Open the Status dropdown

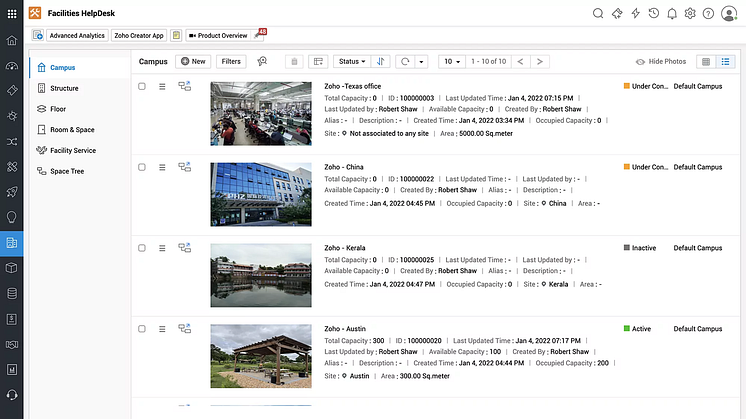pyautogui.click(x=350, y=61)
